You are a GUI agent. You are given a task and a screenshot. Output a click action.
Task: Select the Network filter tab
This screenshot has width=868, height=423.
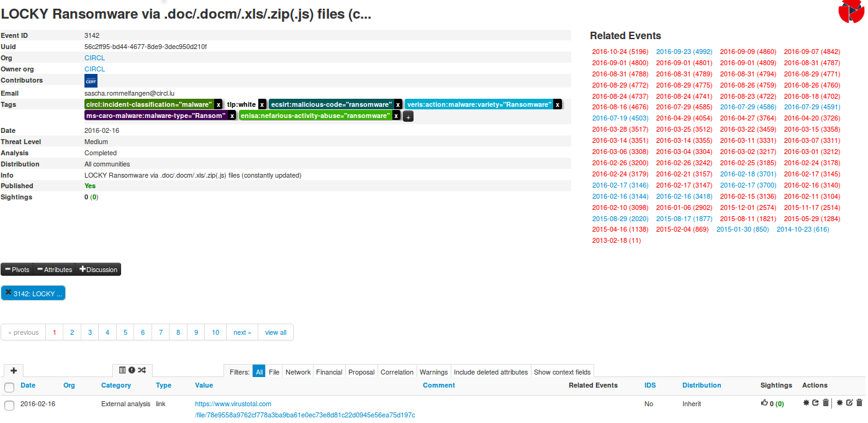point(297,372)
